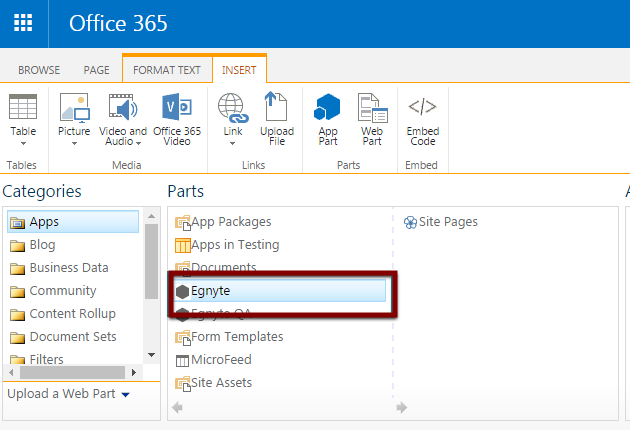The width and height of the screenshot is (630, 430).
Task: Click the Apps in Testing list icon
Action: (x=183, y=245)
